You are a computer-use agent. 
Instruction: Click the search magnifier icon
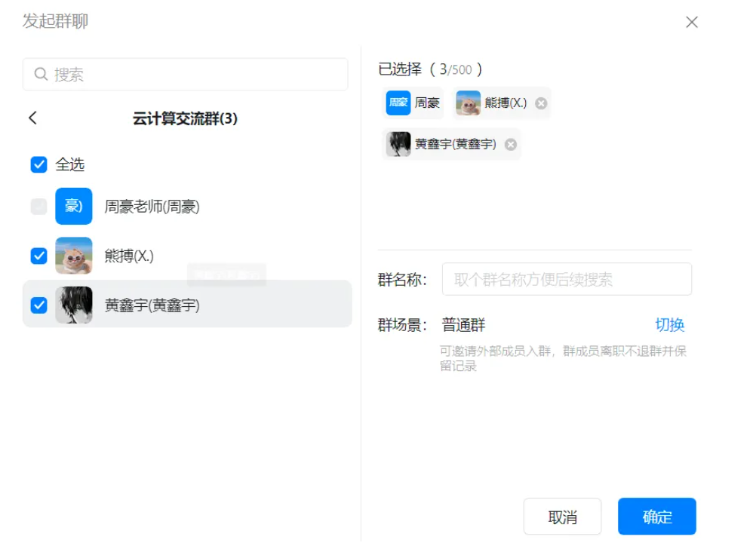[x=41, y=75]
